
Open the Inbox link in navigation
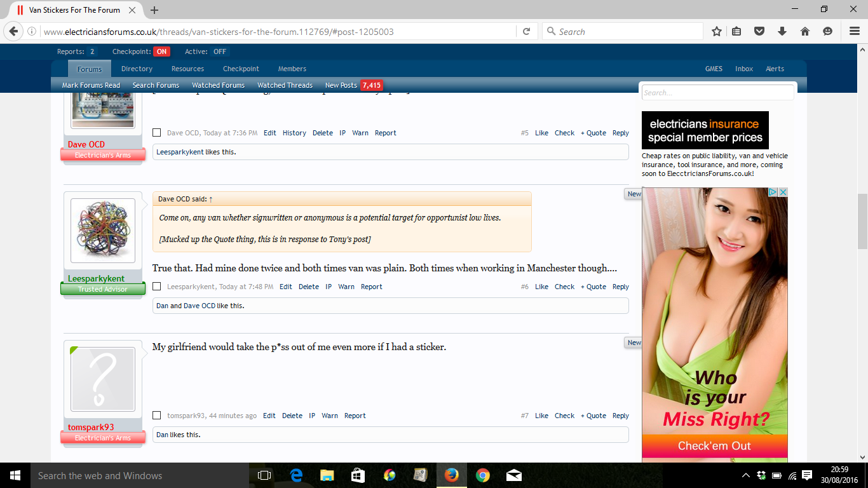[744, 69]
